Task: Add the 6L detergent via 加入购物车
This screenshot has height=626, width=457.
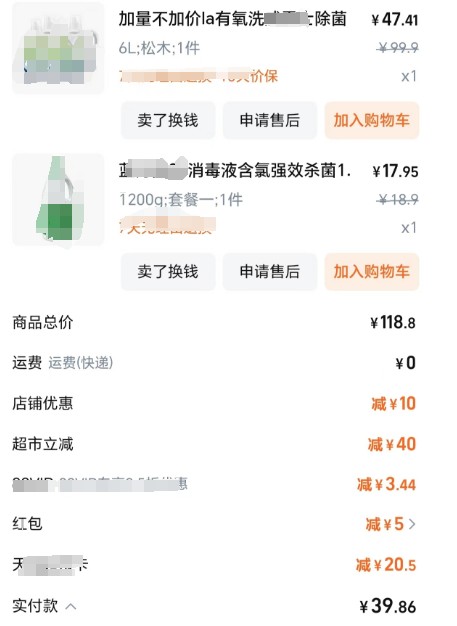Action: tap(372, 120)
